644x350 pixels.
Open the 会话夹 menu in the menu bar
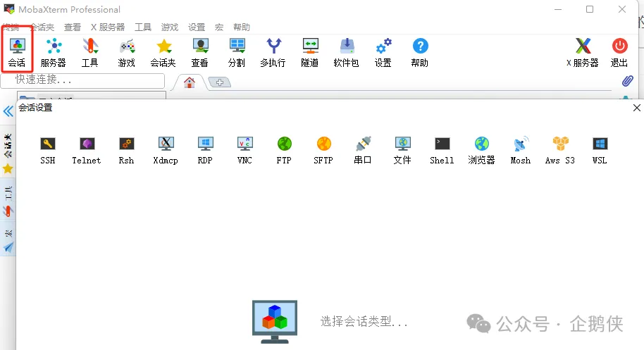click(42, 27)
